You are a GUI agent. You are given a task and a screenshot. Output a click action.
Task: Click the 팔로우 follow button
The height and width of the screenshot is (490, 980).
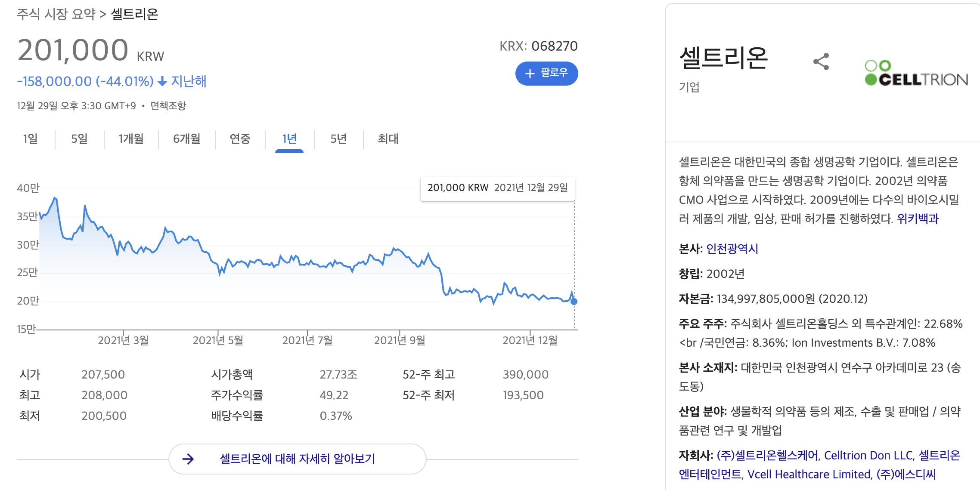(x=546, y=73)
